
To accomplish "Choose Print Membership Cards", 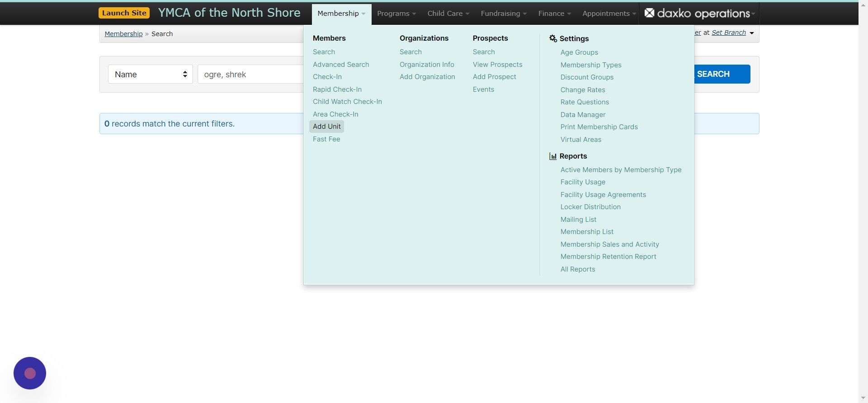I will [x=599, y=127].
